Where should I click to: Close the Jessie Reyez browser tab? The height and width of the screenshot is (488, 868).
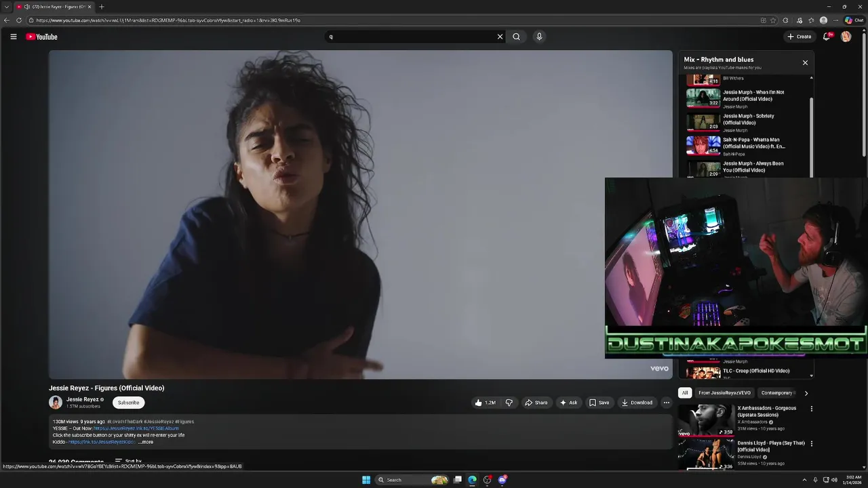click(x=90, y=7)
